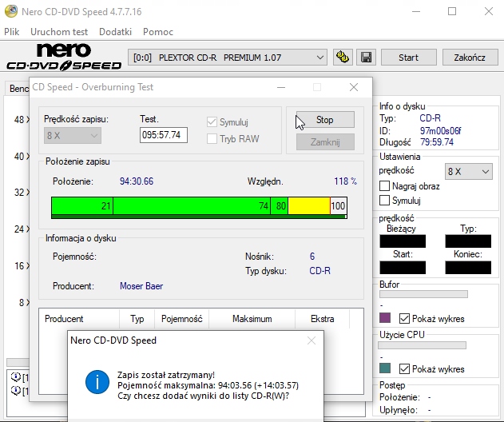This screenshot has width=504, height=422.
Task: Click the Użycie CPU progress bar
Action: 422,345
